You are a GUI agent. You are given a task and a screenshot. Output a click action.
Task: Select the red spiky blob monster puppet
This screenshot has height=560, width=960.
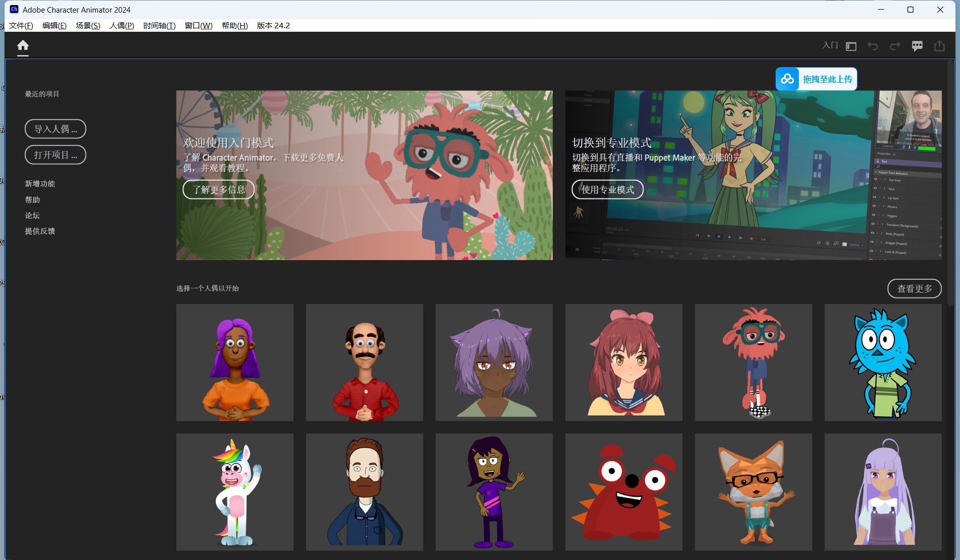624,492
